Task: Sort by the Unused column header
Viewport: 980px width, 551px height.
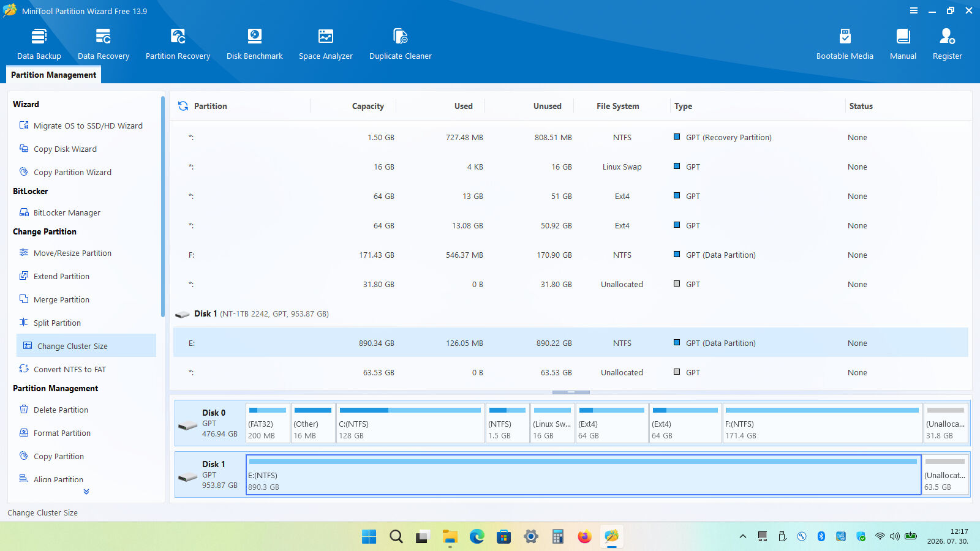Action: pyautogui.click(x=547, y=106)
